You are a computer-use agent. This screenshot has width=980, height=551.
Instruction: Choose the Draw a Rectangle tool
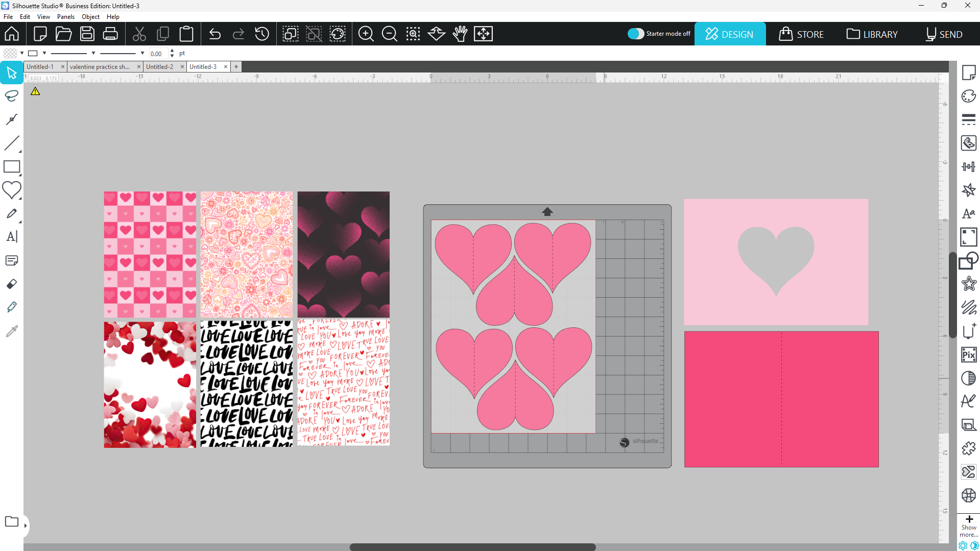point(12,167)
